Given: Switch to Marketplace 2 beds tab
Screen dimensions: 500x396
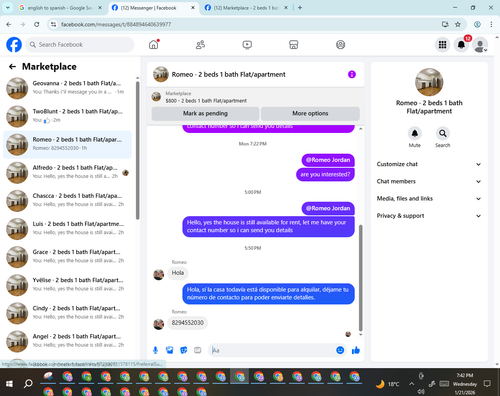Looking at the screenshot, I should 246,8.
